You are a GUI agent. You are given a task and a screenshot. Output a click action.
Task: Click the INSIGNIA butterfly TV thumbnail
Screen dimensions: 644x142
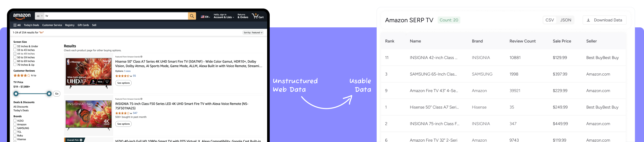pyautogui.click(x=88, y=115)
